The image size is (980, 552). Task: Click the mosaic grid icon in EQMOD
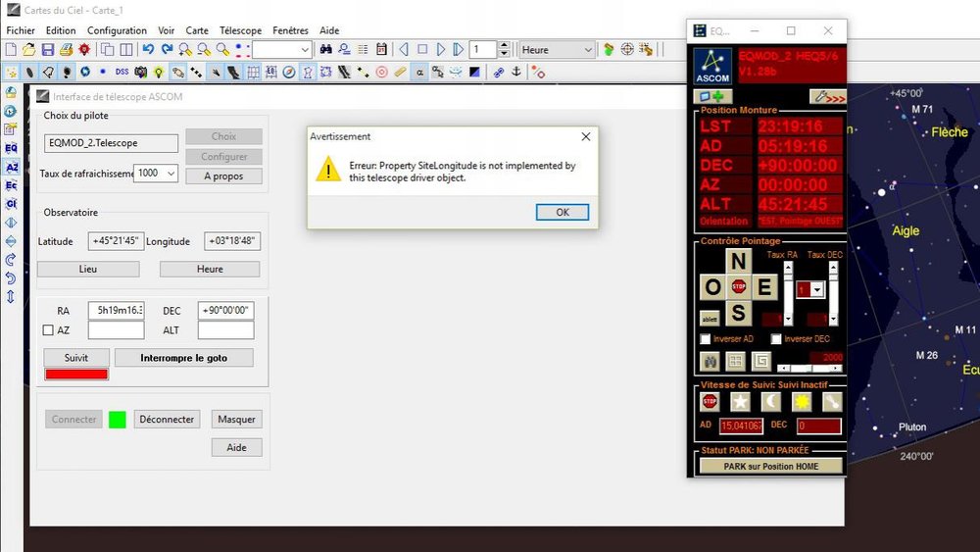pos(736,361)
